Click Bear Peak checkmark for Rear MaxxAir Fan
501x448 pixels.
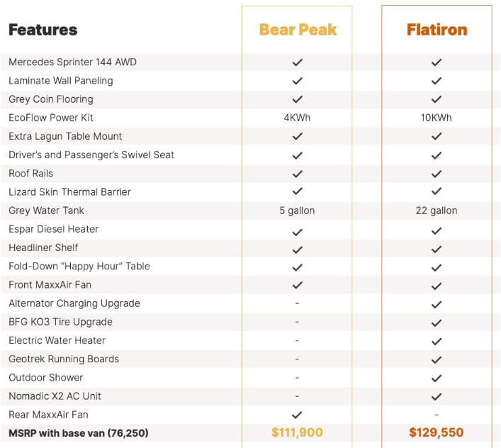[x=297, y=415]
